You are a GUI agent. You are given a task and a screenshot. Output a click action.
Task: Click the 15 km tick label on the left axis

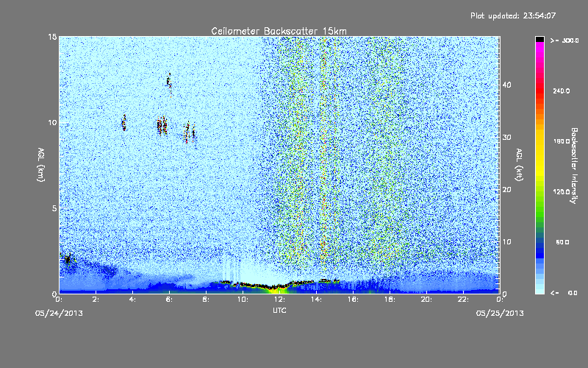pyautogui.click(x=52, y=37)
